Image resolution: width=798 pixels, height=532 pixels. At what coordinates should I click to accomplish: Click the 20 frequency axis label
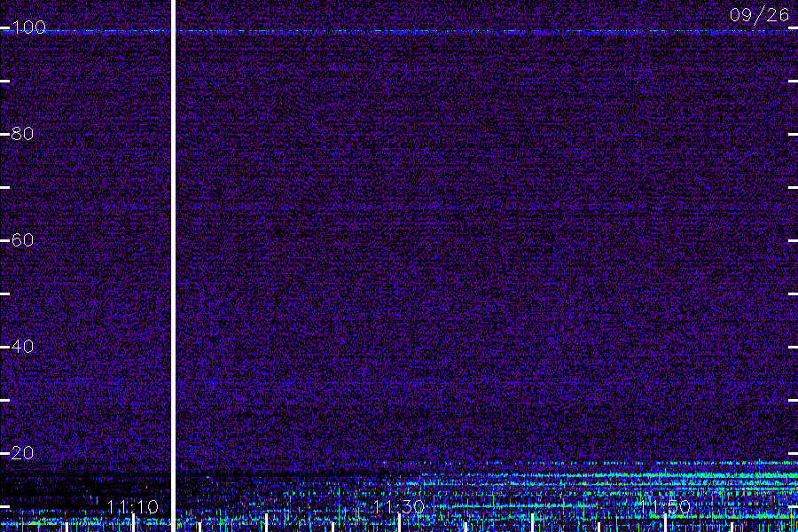click(x=22, y=452)
